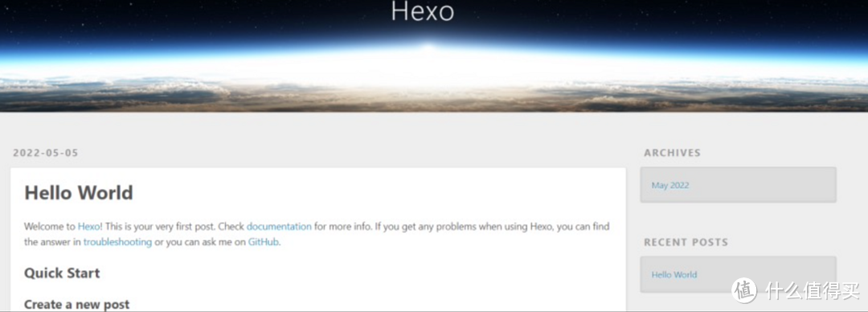
Task: Open the documentation link
Action: [x=279, y=226]
